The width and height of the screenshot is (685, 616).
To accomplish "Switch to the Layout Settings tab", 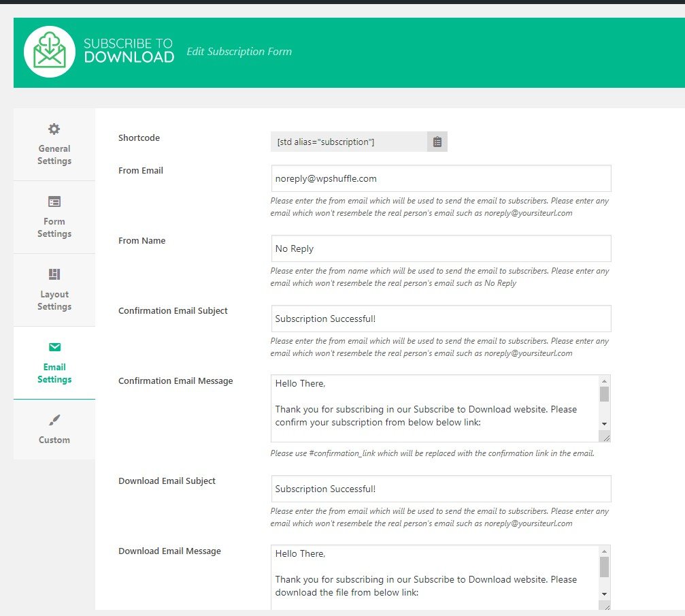I will click(x=54, y=300).
